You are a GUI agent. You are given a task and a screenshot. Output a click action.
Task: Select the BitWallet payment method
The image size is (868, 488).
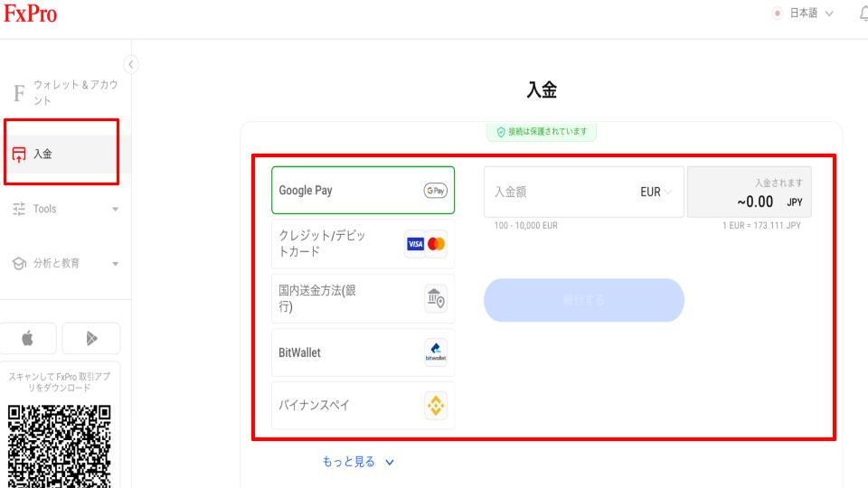[363, 352]
